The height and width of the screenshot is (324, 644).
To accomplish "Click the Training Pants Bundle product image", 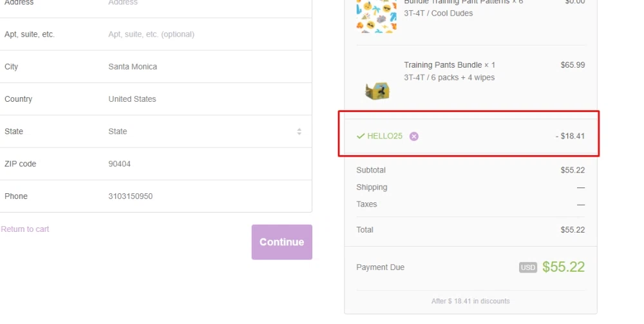I will (x=377, y=90).
